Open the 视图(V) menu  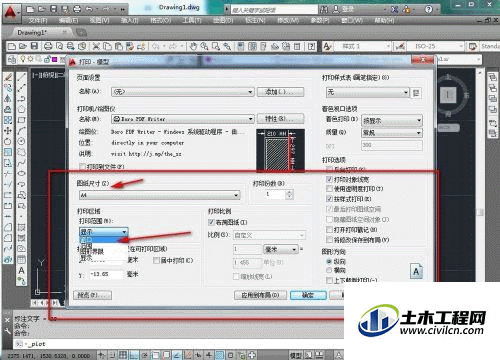tap(100, 21)
